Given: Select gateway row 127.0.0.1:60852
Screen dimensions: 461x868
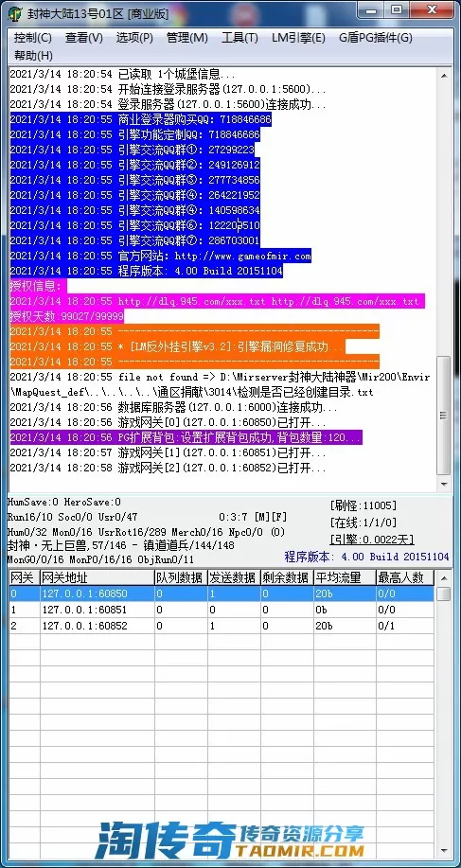Looking at the screenshot, I should point(222,626).
